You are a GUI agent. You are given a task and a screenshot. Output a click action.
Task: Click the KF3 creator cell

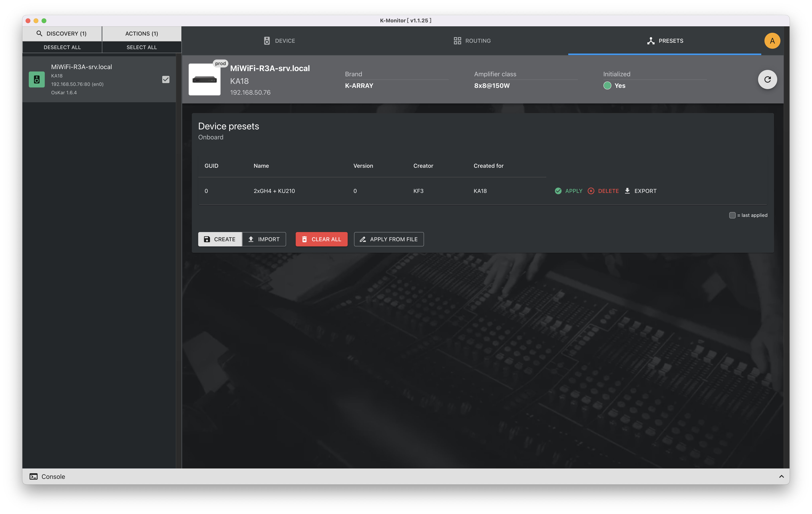[x=418, y=191]
